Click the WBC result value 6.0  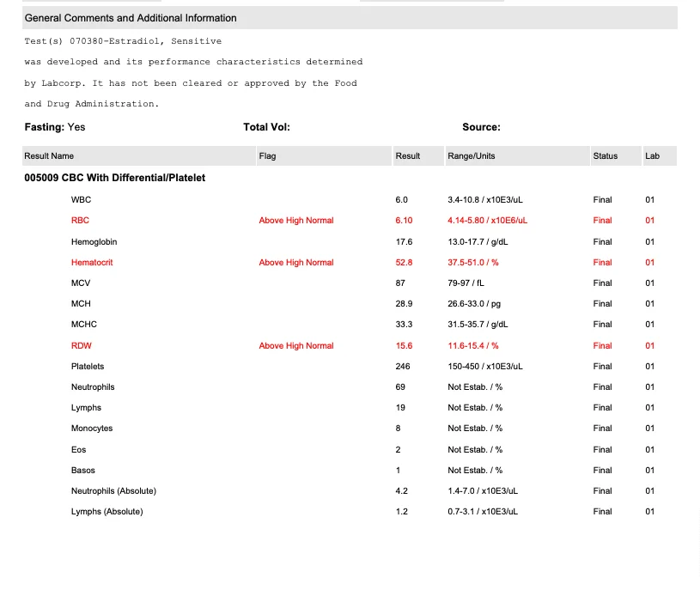click(x=401, y=199)
